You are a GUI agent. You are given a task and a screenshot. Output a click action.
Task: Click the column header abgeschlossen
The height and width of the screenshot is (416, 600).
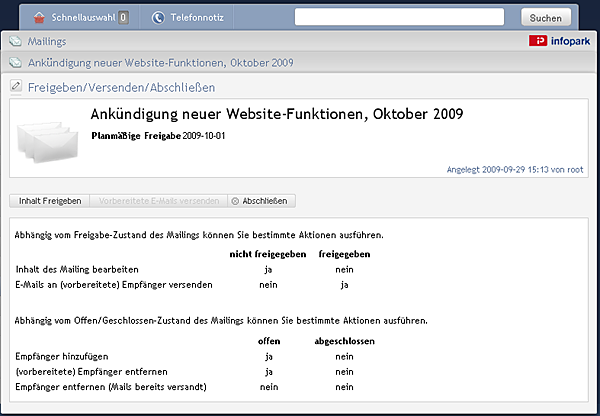tap(344, 341)
